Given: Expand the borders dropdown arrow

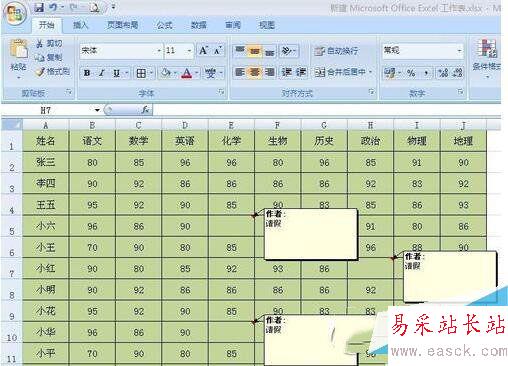Looking at the screenshot, I should [x=151, y=73].
